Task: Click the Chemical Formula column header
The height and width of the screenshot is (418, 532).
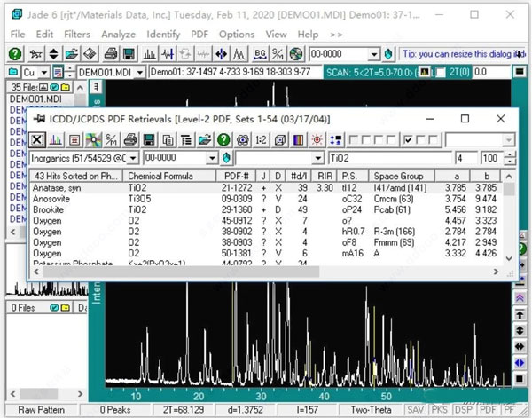Action: (x=169, y=176)
